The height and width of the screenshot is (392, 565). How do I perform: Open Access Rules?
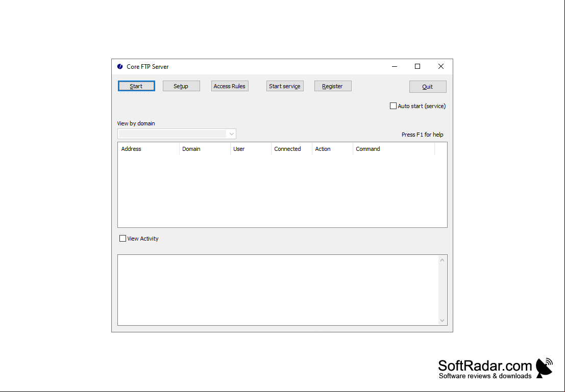(x=230, y=86)
